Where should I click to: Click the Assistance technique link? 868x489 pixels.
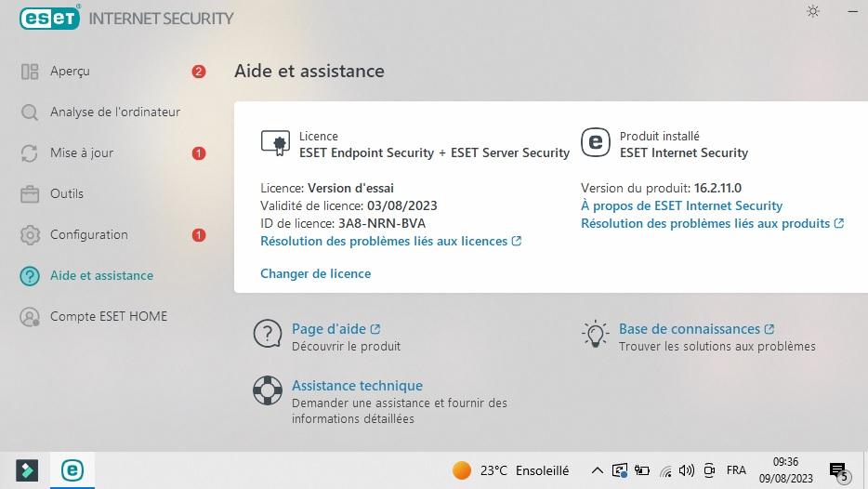pyautogui.click(x=357, y=386)
